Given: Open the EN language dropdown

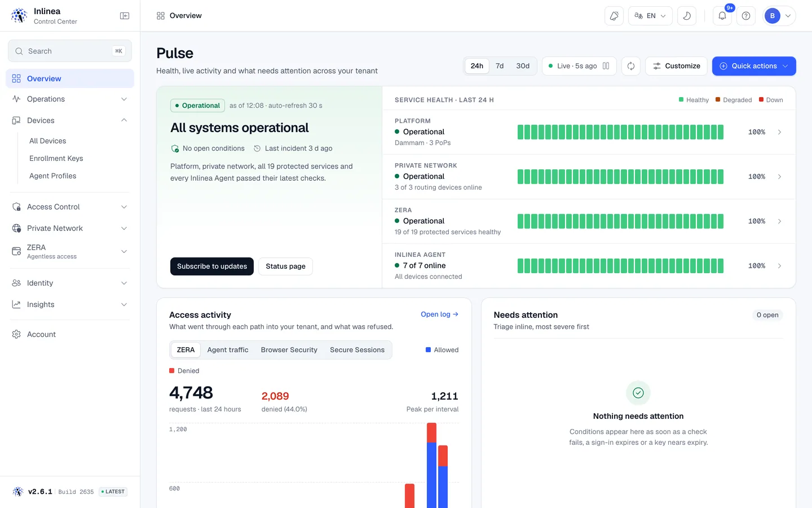Looking at the screenshot, I should pyautogui.click(x=650, y=16).
